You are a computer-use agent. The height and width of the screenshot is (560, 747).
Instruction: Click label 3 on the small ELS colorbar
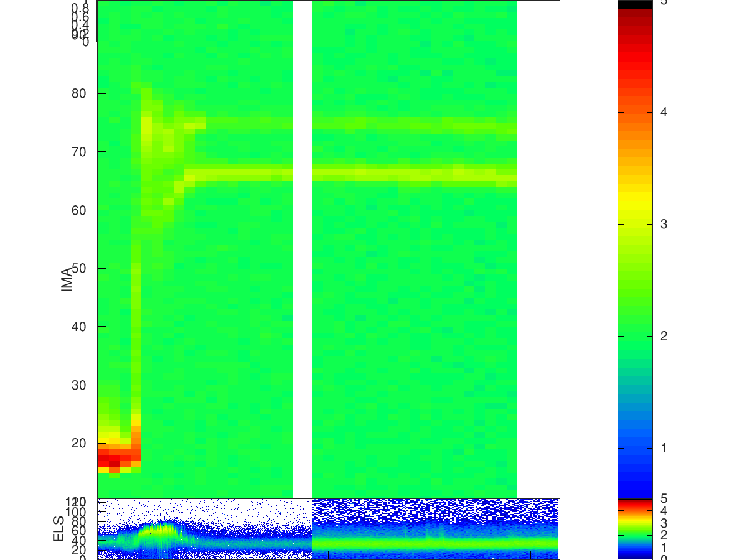(664, 523)
